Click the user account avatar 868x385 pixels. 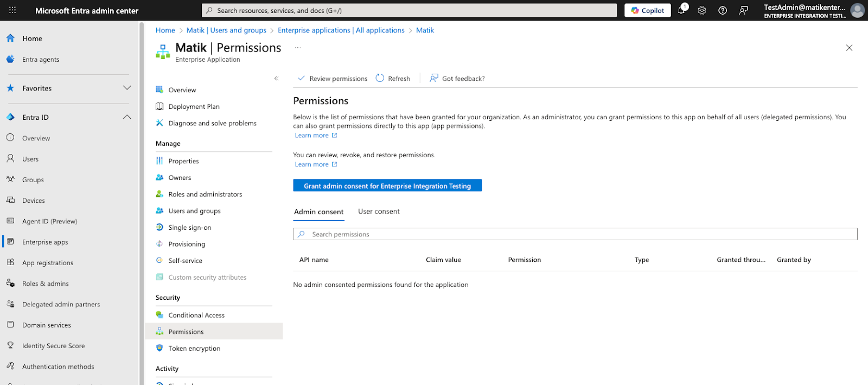857,10
